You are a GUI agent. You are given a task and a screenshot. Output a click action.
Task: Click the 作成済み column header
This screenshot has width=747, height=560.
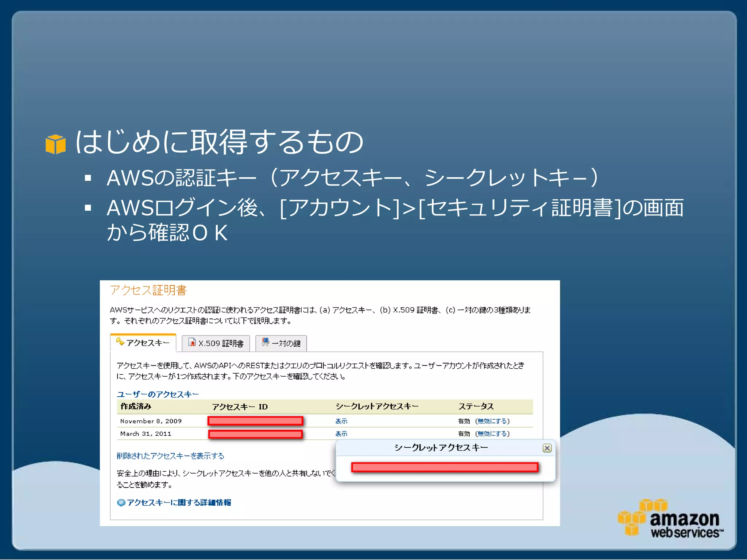(x=136, y=406)
